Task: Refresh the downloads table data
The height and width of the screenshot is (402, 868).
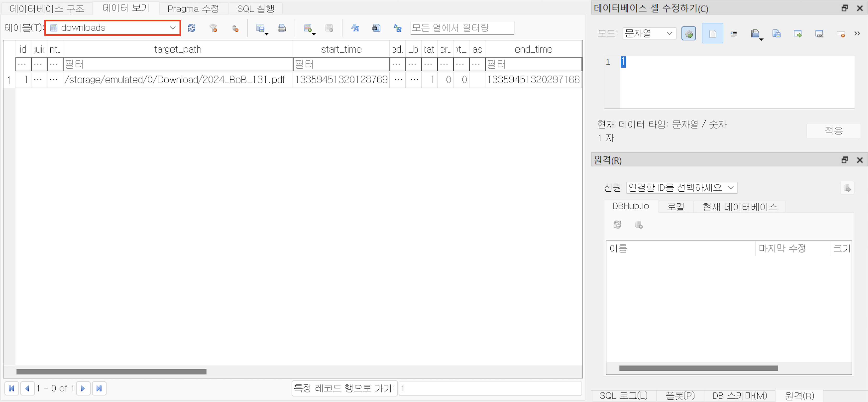Action: coord(192,28)
